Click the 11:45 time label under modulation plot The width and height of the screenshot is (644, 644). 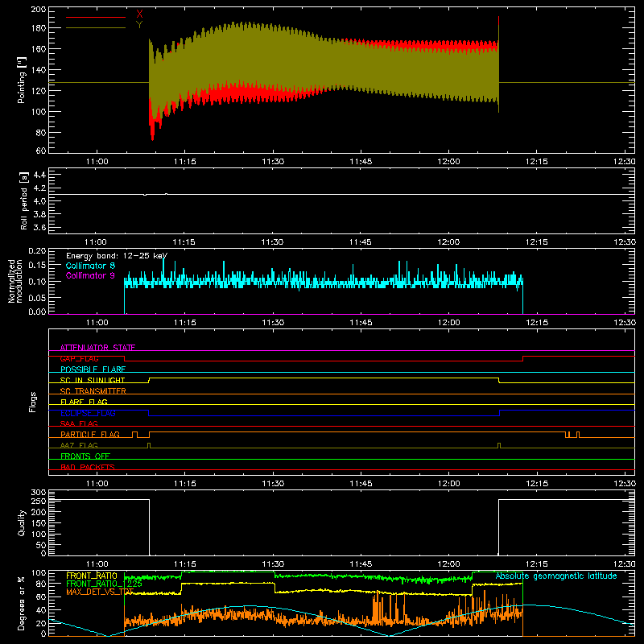(x=361, y=323)
